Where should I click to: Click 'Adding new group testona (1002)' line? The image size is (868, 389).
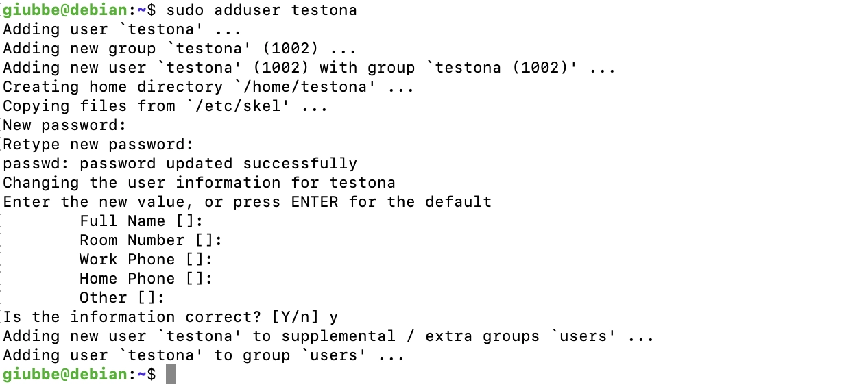[x=180, y=49]
